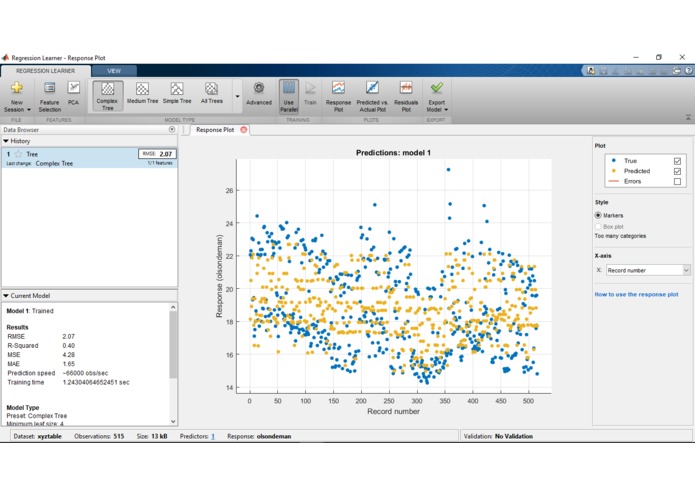
Task: Open the Feature Selection tool
Action: tap(50, 97)
